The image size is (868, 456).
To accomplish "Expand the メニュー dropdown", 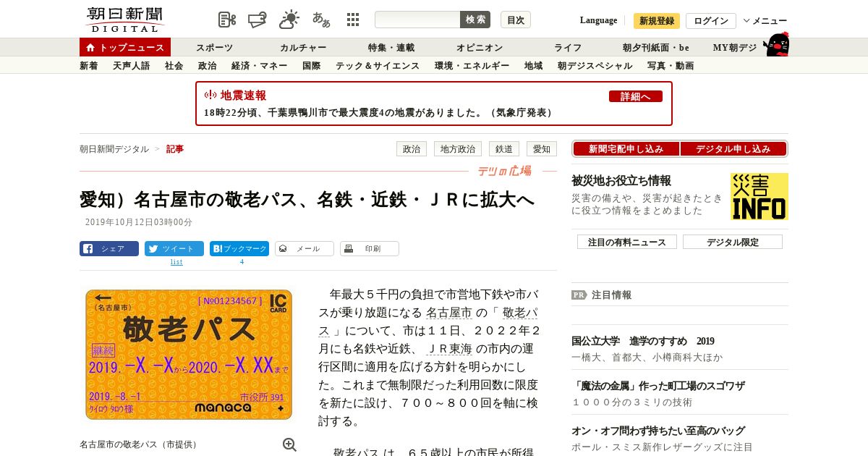I will 765,21.
